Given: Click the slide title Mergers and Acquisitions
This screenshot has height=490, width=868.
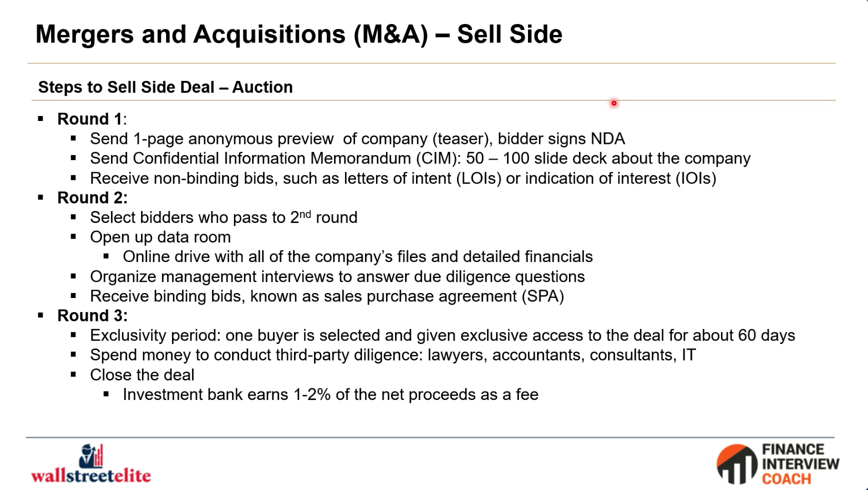Looking at the screenshot, I should [299, 34].
